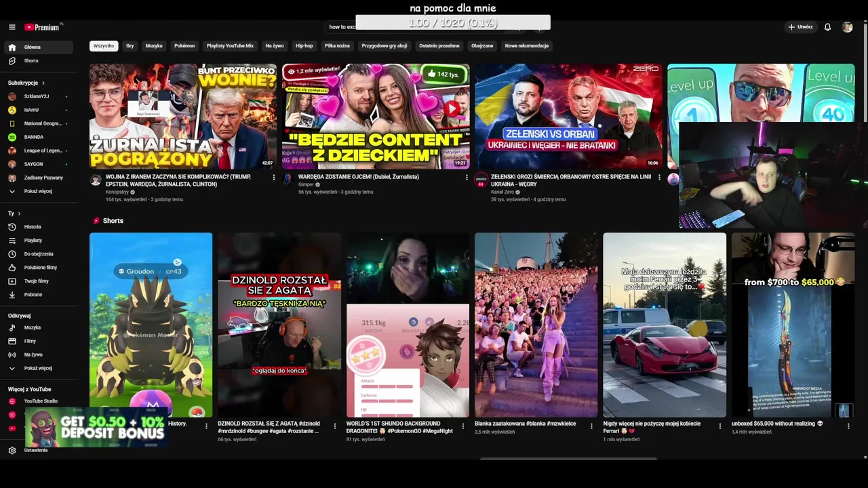Select the Nowe rekomendacje chip
868x488 pixels.
[x=527, y=46]
